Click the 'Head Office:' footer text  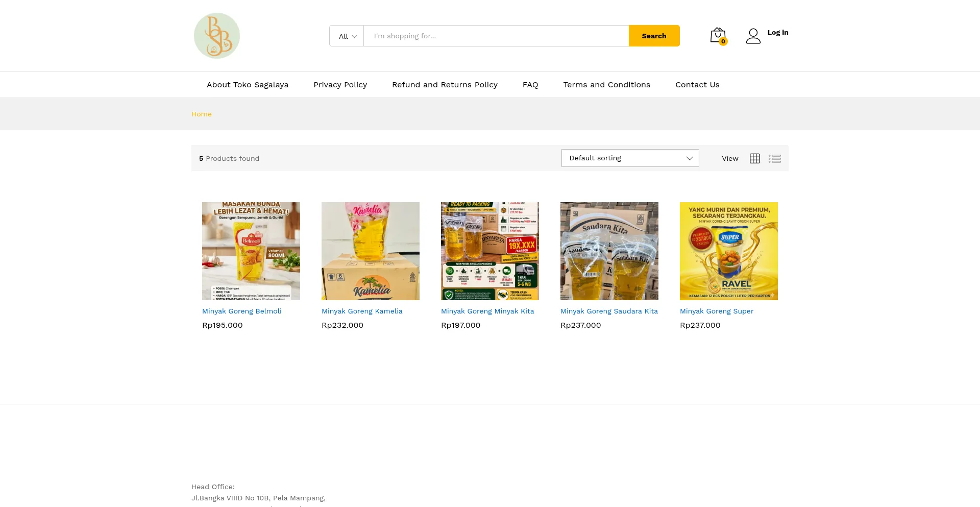point(213,487)
